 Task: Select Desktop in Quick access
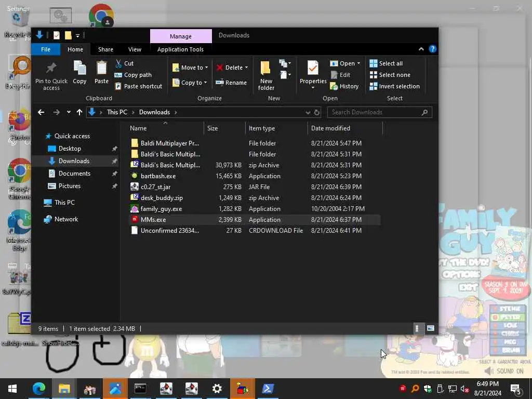(x=70, y=149)
